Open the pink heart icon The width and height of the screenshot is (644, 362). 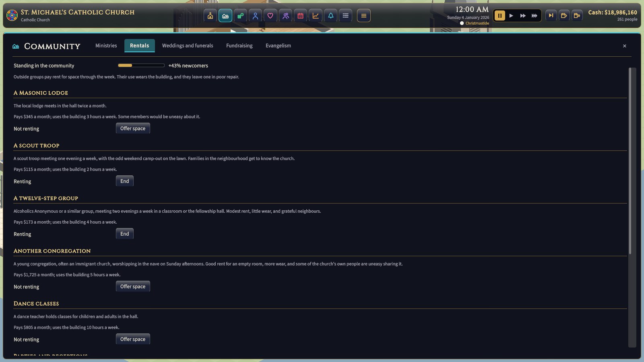pos(270,16)
